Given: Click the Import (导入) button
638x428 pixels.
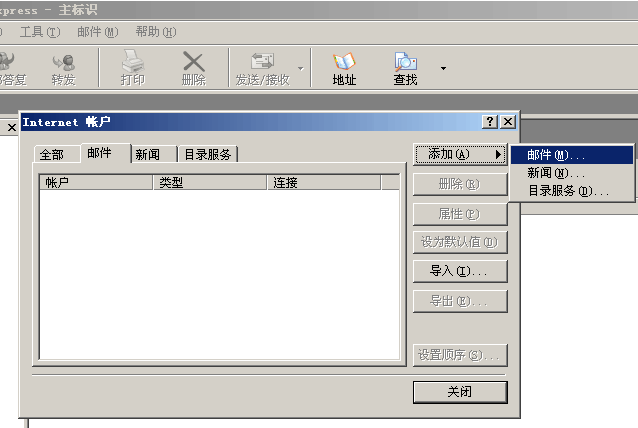Looking at the screenshot, I should [x=460, y=271].
